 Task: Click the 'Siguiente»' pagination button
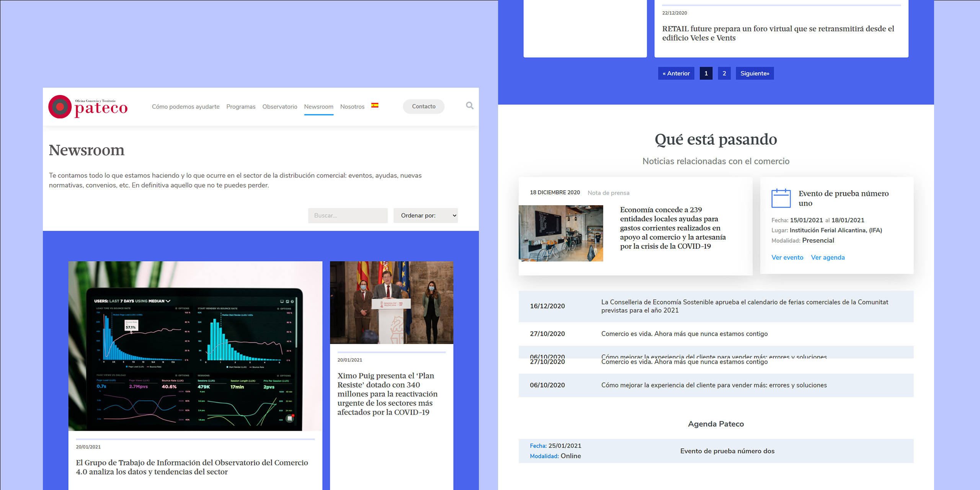pyautogui.click(x=755, y=73)
